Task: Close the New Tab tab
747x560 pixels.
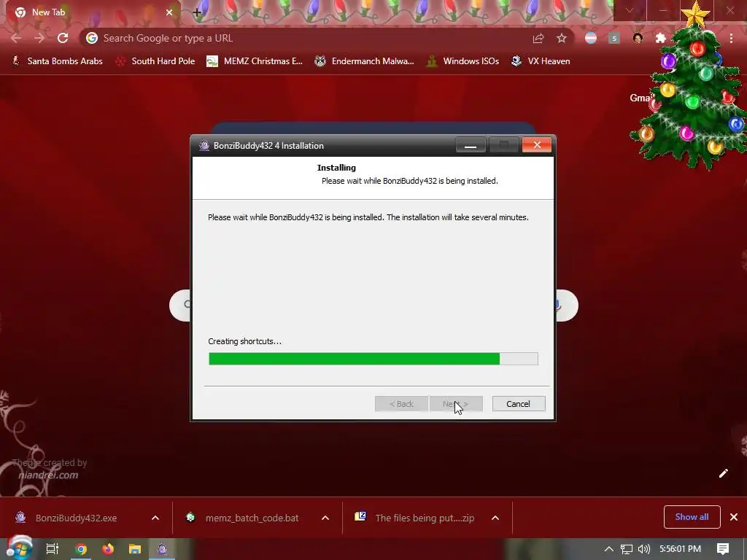Action: pos(169,12)
